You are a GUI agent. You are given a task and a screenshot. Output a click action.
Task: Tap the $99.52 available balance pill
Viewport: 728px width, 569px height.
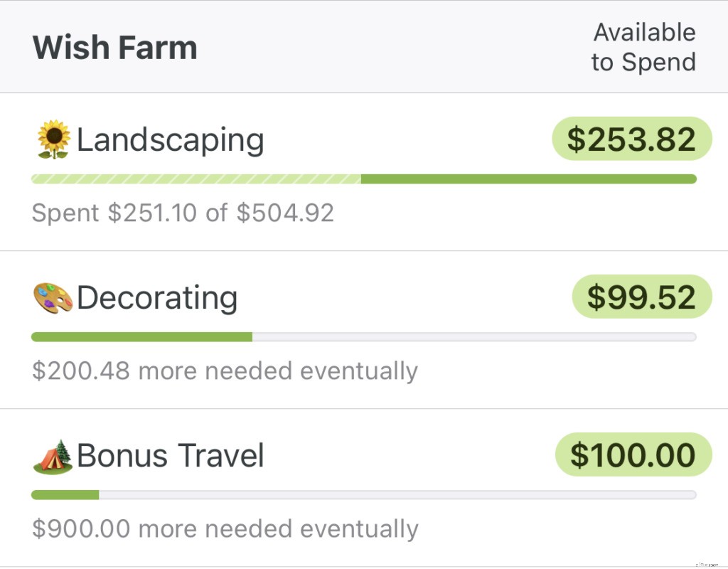coord(641,297)
